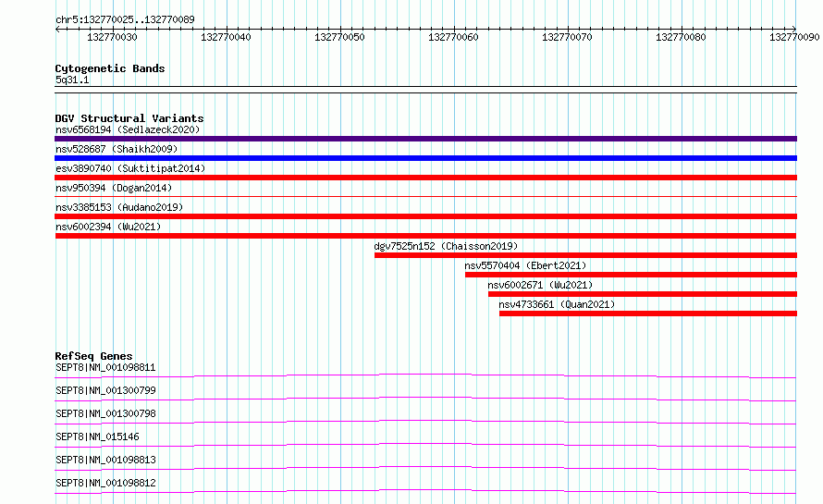The image size is (823, 504).
Task: Click ruler position 132770050
Action: (x=339, y=37)
